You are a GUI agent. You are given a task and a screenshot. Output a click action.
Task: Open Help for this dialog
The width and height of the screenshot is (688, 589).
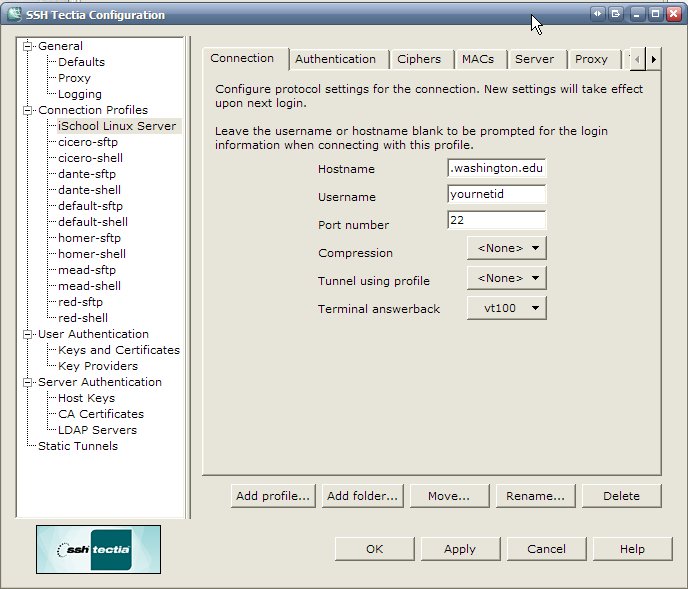(632, 549)
